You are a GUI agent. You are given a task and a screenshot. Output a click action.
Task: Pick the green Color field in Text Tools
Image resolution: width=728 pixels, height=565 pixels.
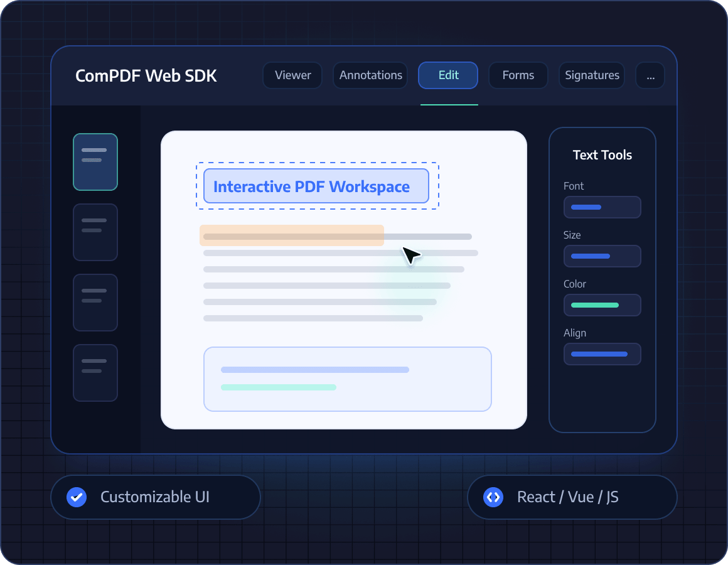click(602, 305)
